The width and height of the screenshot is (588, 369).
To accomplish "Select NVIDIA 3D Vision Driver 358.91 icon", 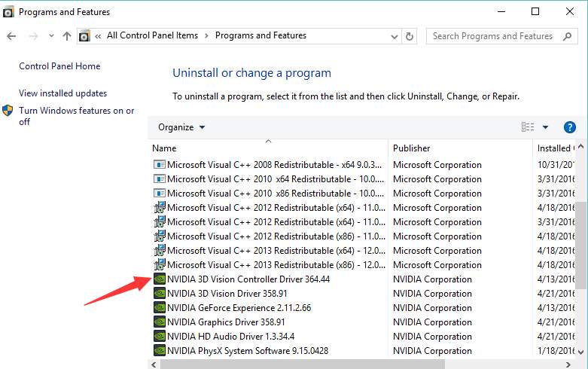I will 160,293.
